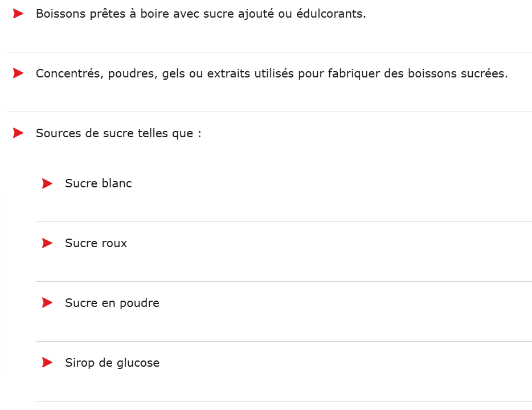Screen dimensions: 532x410
Task: Click the "Sources de sucre telles que" heading
Action: point(118,133)
